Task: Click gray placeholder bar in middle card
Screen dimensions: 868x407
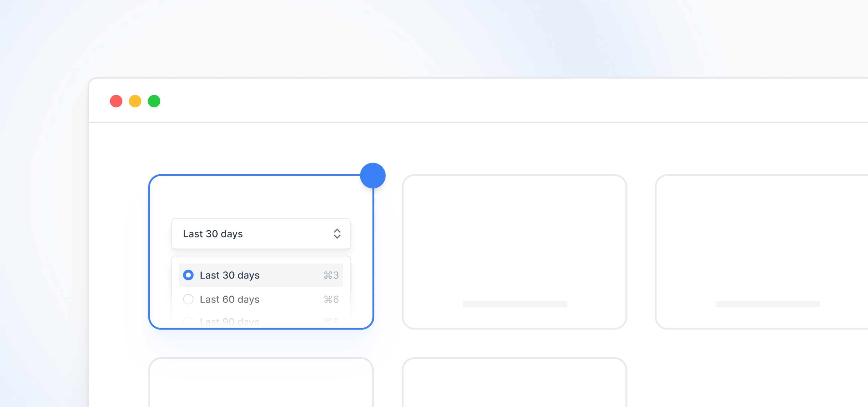Action: tap(514, 304)
